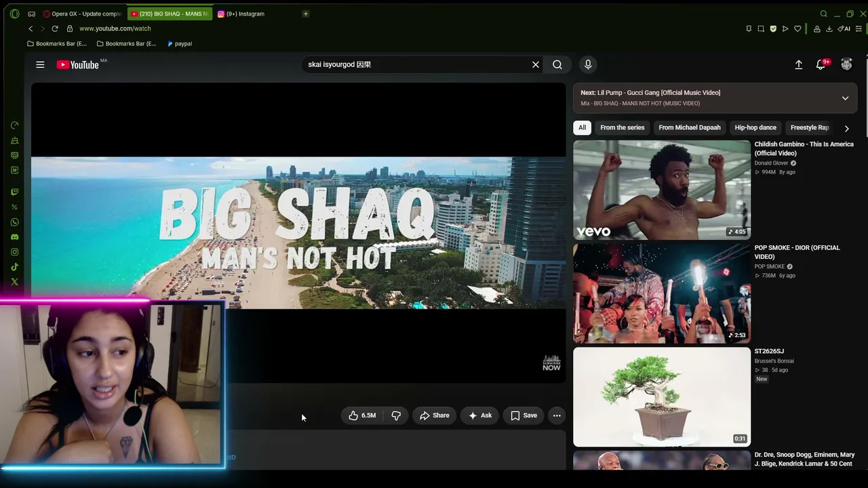868x488 pixels.
Task: Open Instagram from the Opera sidebar
Action: (15, 252)
